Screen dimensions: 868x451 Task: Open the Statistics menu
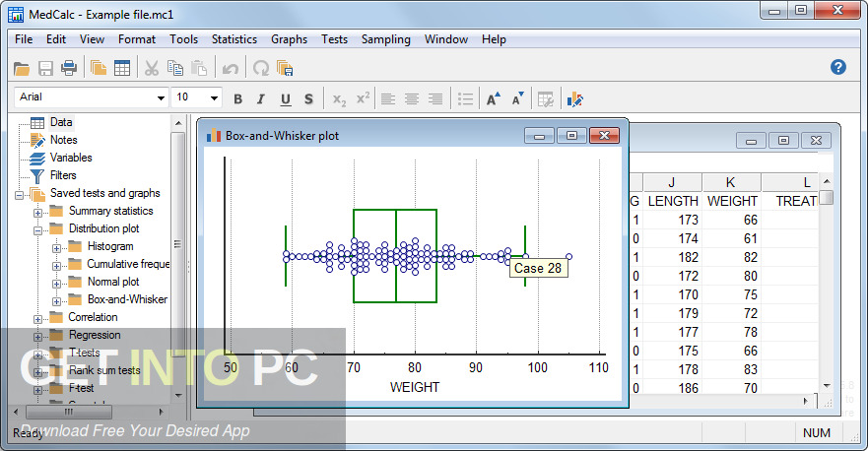click(234, 39)
